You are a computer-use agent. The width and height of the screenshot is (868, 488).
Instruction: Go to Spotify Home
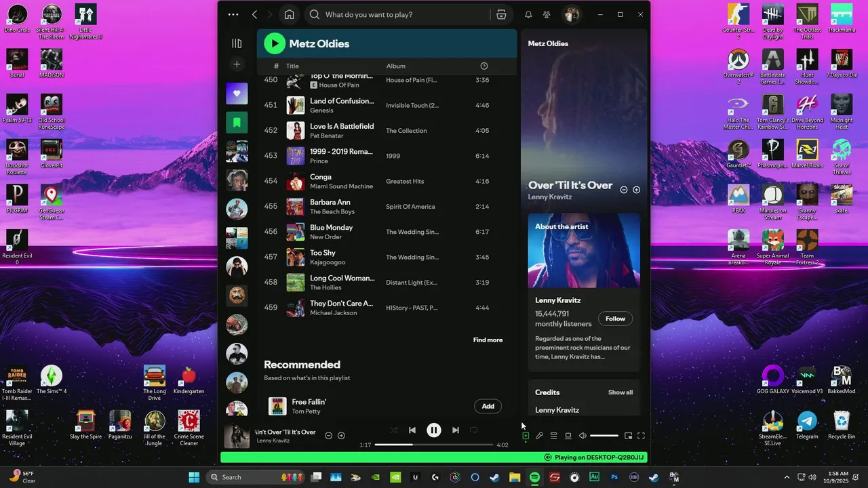click(x=289, y=14)
